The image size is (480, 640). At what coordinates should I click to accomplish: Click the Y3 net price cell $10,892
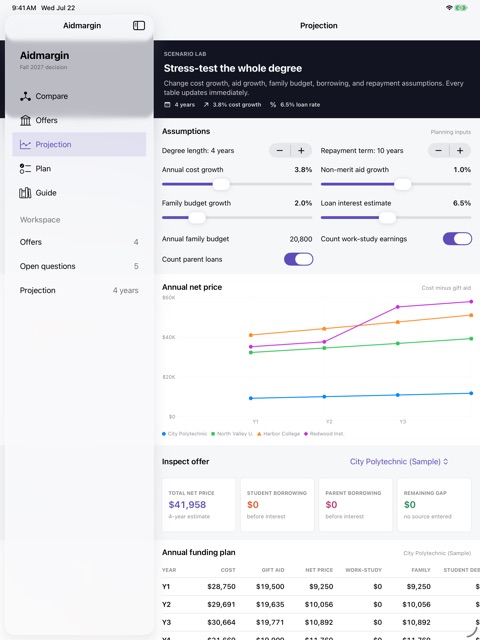tap(319, 622)
